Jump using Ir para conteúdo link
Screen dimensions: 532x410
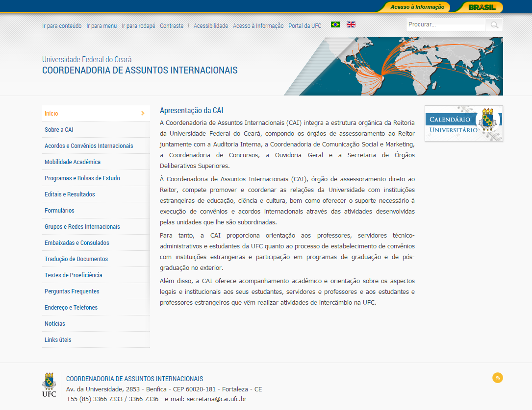pyautogui.click(x=62, y=26)
